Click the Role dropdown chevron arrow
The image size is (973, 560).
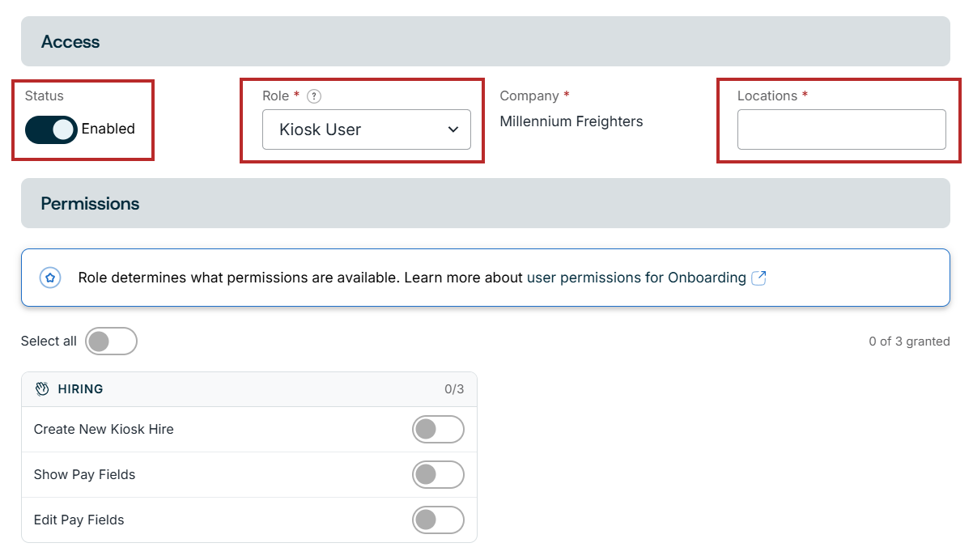click(x=453, y=129)
